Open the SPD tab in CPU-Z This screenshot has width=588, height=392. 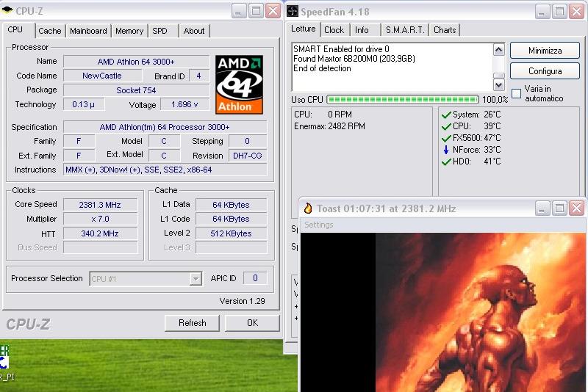click(x=159, y=31)
